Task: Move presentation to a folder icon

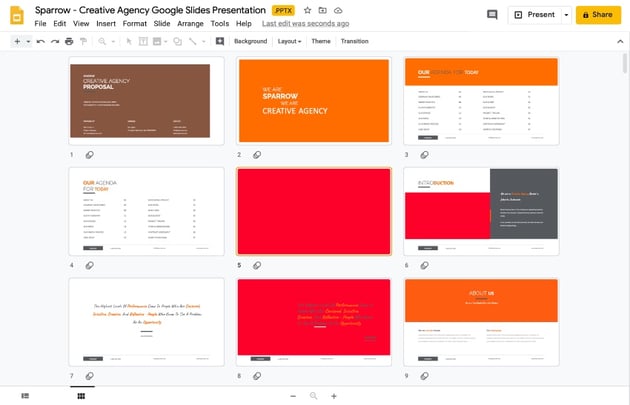Action: pos(323,10)
